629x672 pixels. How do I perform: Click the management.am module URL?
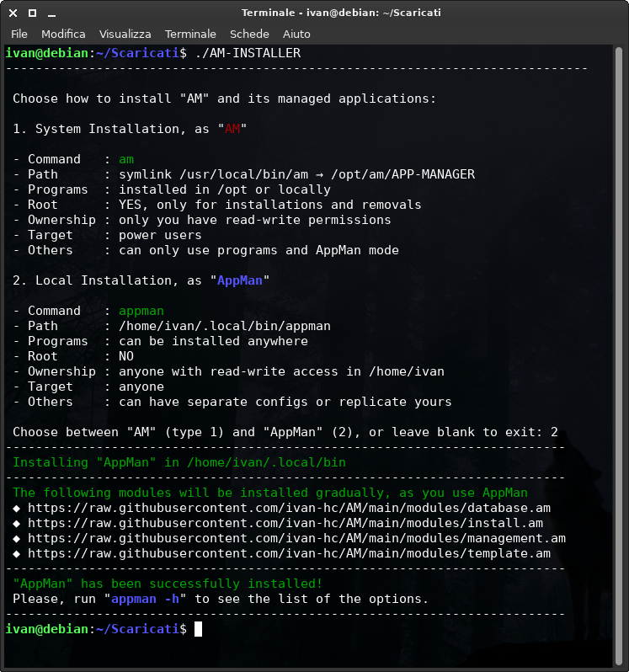[x=297, y=538]
